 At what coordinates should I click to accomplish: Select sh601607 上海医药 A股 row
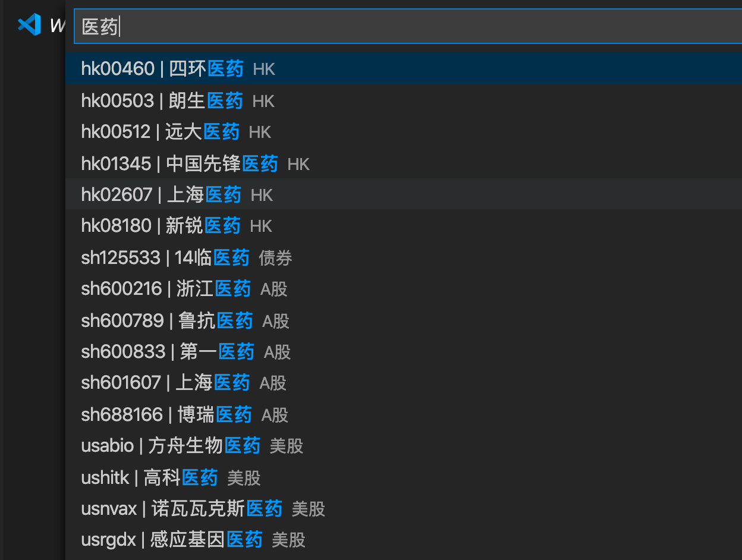pos(404,382)
